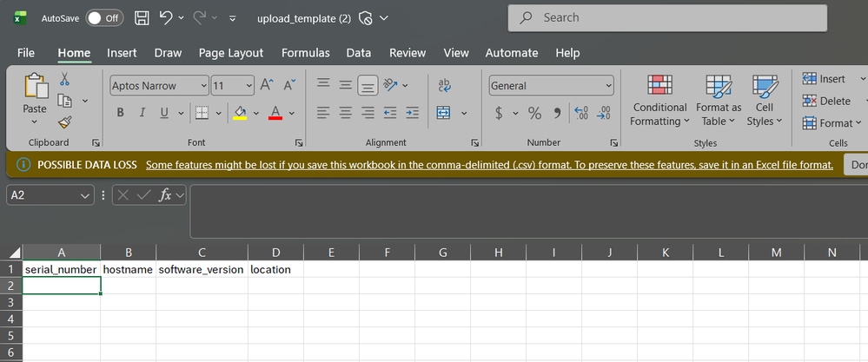
Task: Click the Orientation text angle icon
Action: pos(390,84)
